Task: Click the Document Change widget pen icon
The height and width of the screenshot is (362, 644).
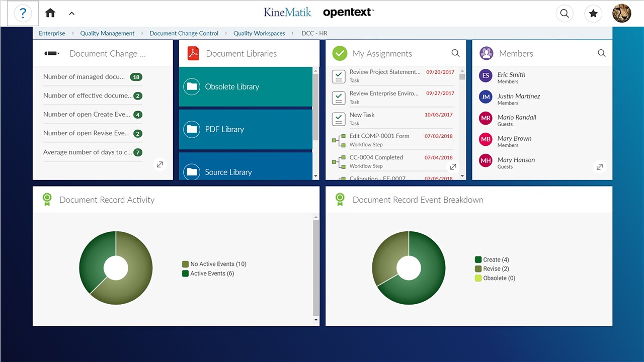Action: 52,53
